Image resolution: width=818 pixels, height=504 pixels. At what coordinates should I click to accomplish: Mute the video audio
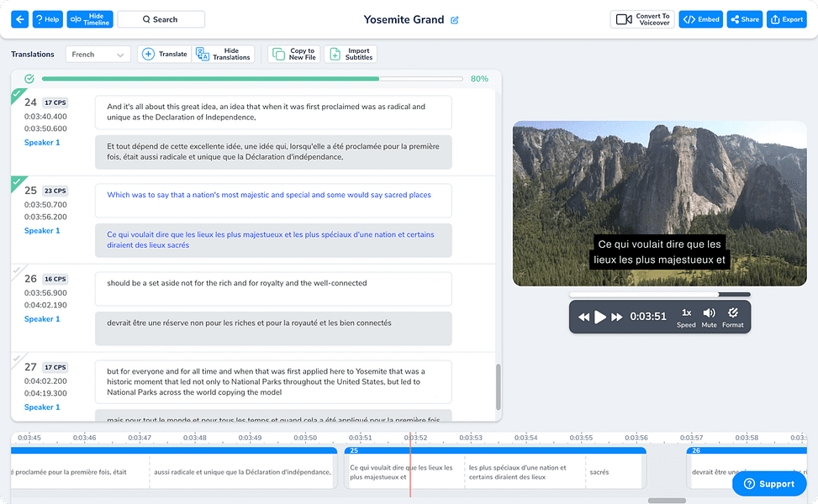[x=709, y=318]
